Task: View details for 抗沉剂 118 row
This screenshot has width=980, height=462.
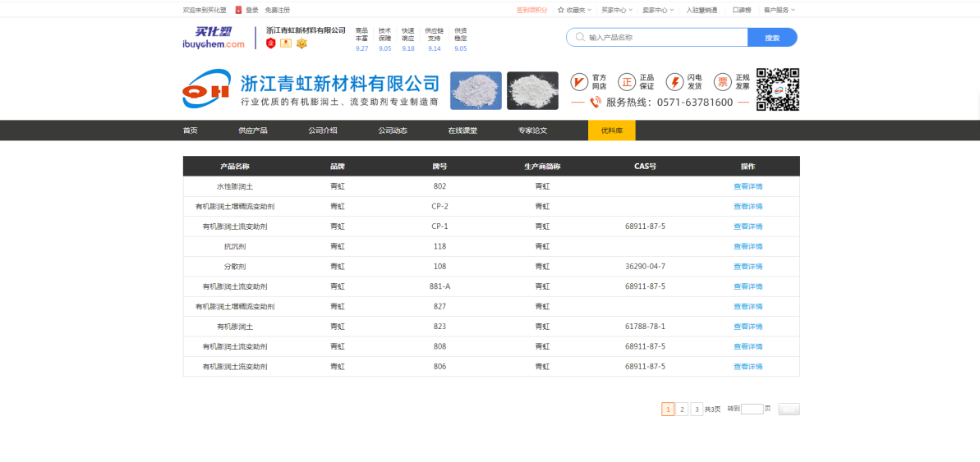Action: pyautogui.click(x=748, y=246)
